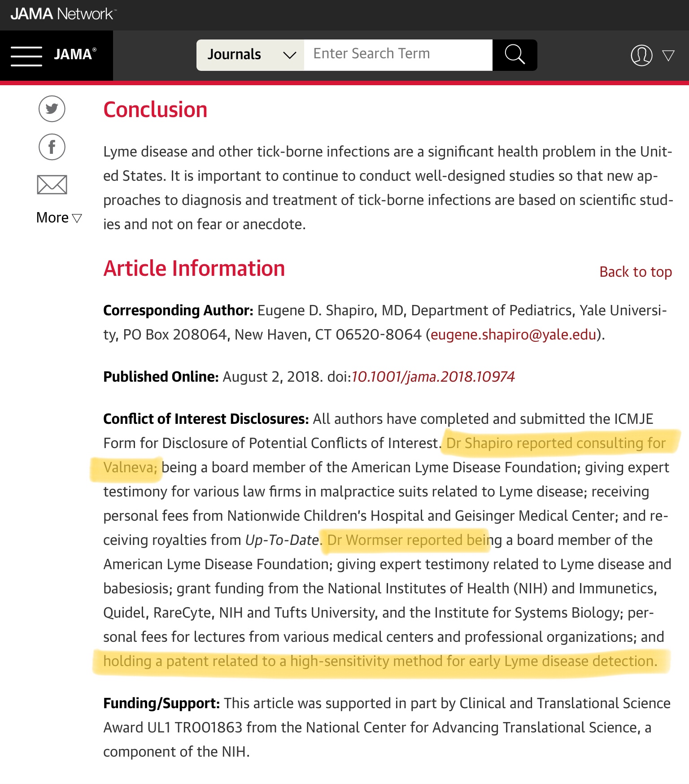Click the Back to top link
This screenshot has height=784, width=689.
pyautogui.click(x=635, y=272)
